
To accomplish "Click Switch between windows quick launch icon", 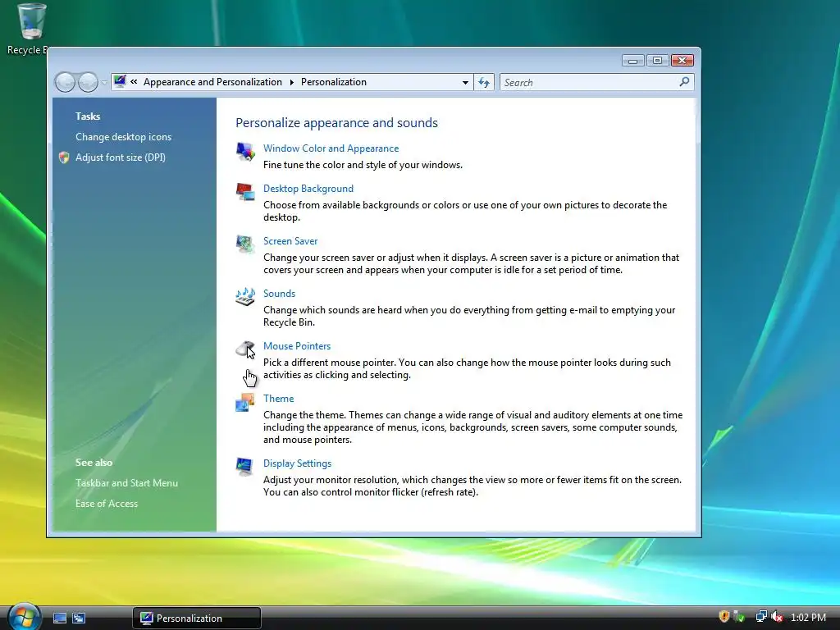I will click(79, 619).
